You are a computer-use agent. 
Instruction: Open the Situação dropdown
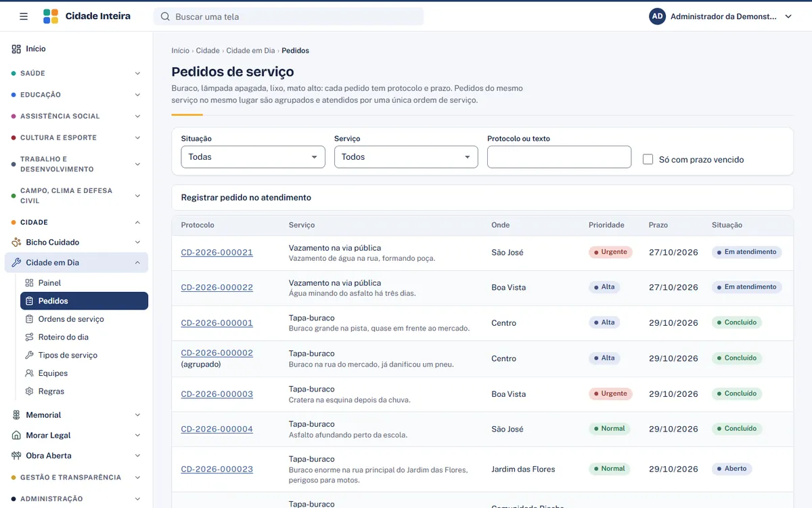pos(253,157)
